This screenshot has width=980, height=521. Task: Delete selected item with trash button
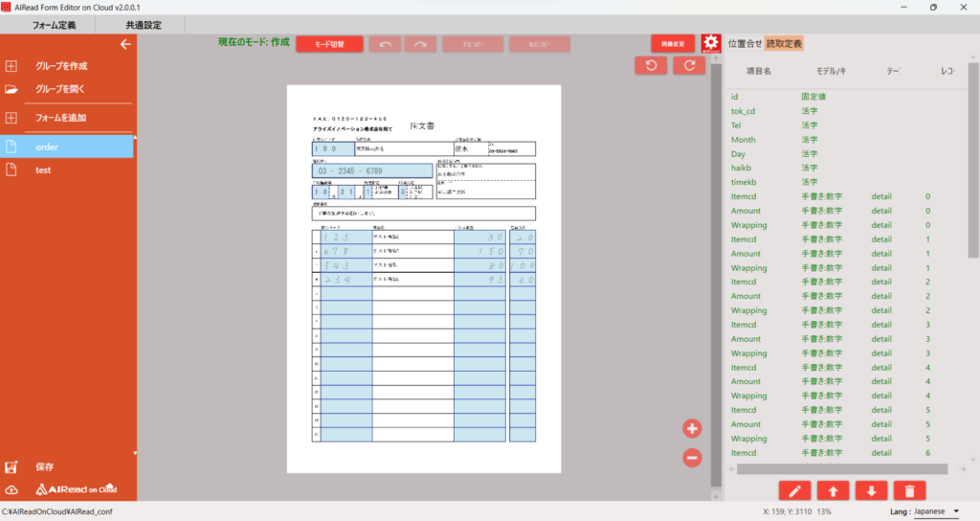tap(909, 491)
